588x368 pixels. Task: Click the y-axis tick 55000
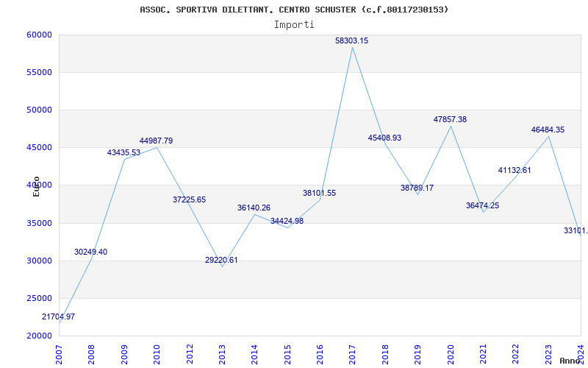[x=39, y=72]
